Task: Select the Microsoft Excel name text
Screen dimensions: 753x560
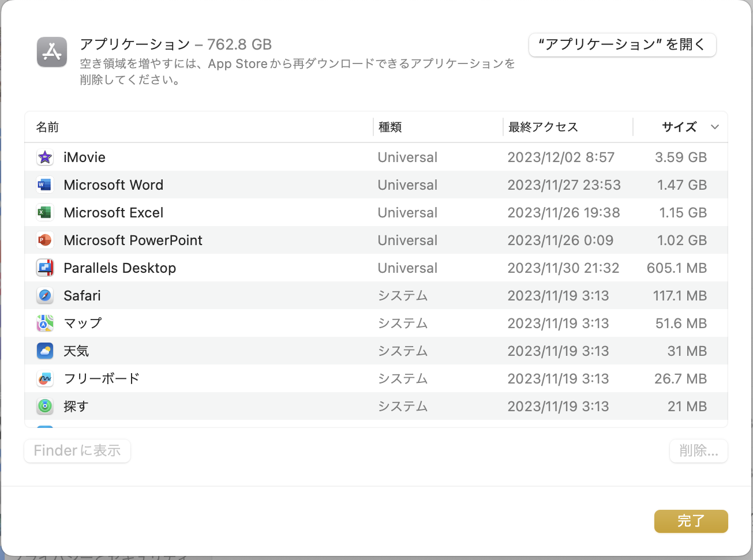Action: [114, 212]
